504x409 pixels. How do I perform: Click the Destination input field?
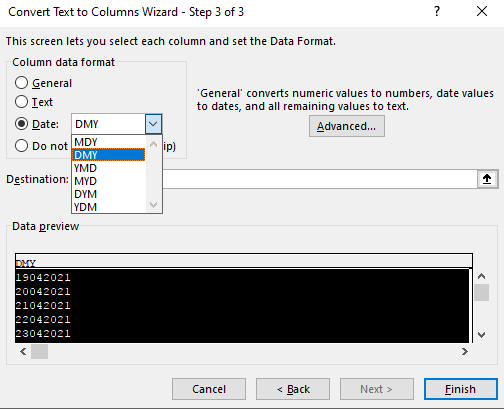pyautogui.click(x=320, y=179)
